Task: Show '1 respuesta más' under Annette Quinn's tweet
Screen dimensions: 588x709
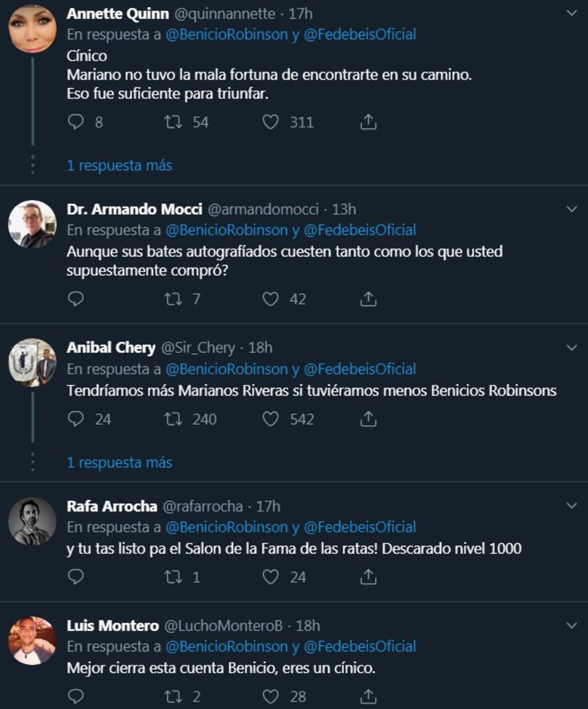Action: click(119, 165)
